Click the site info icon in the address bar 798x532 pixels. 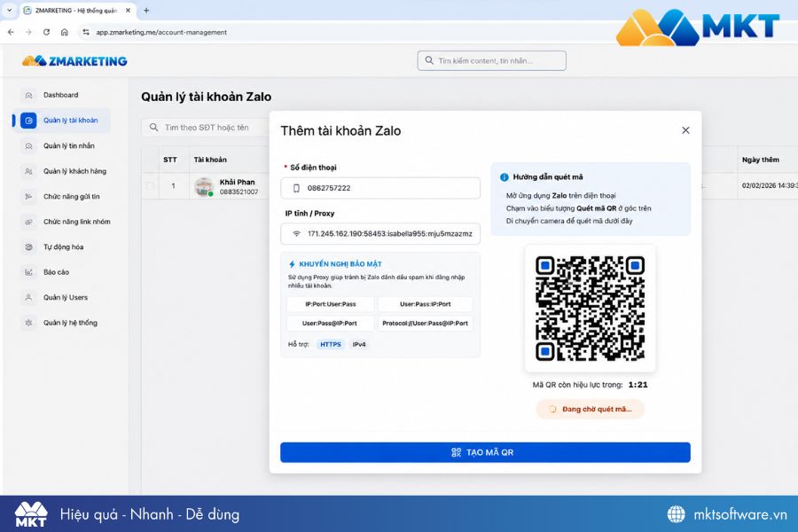coord(85,32)
